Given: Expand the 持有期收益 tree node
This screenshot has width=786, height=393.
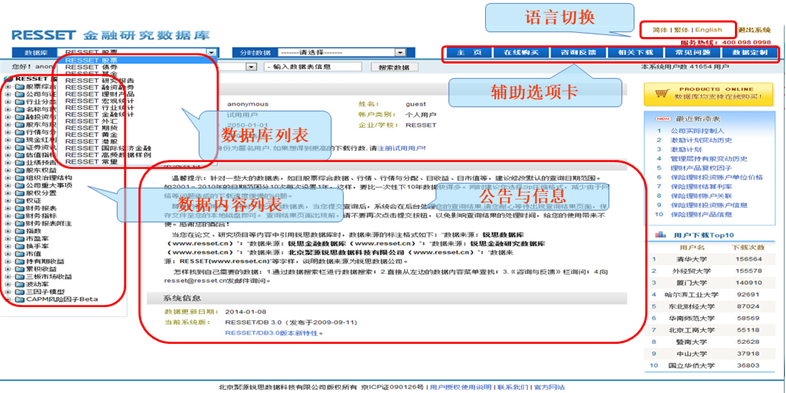Looking at the screenshot, I should pos(8,262).
